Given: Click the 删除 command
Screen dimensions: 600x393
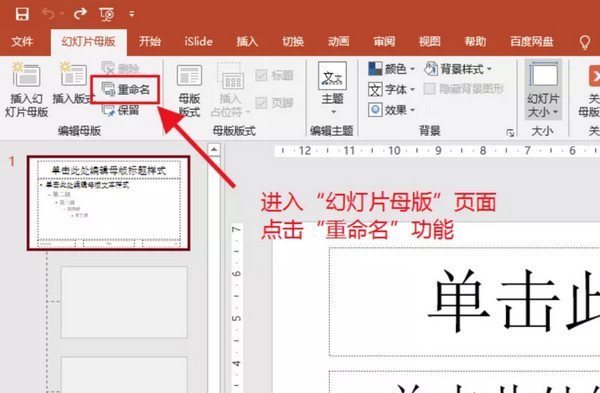Looking at the screenshot, I should (x=121, y=68).
